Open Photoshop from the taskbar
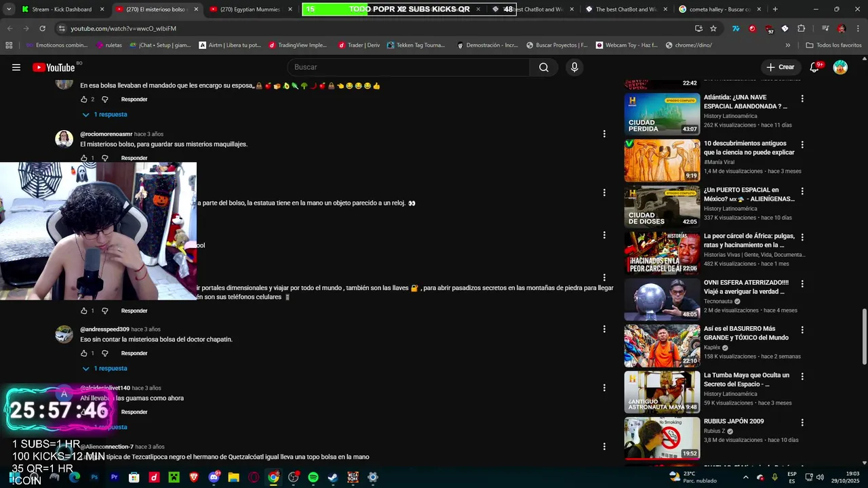This screenshot has height=488, width=868. [94, 477]
